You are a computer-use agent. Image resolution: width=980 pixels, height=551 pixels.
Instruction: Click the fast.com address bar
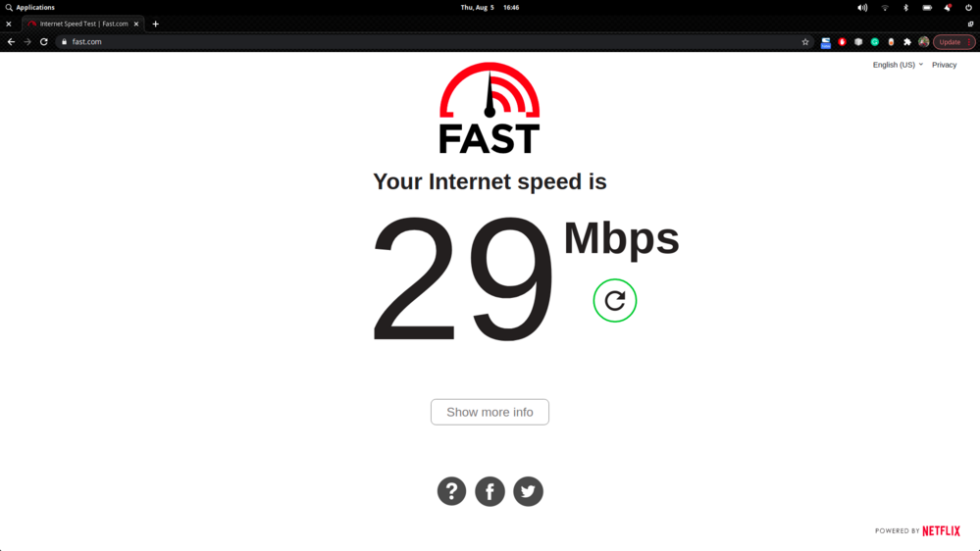click(x=432, y=42)
